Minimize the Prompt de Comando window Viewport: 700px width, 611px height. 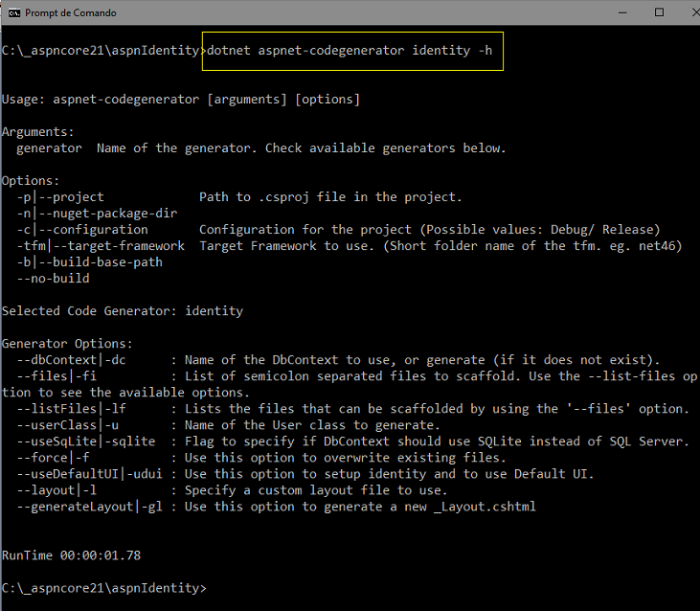[x=616, y=12]
